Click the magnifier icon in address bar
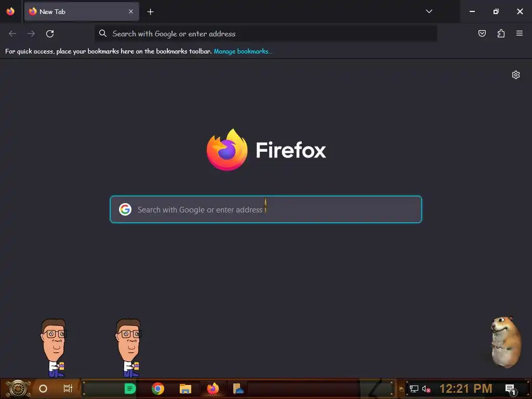The width and height of the screenshot is (532, 399). (103, 33)
